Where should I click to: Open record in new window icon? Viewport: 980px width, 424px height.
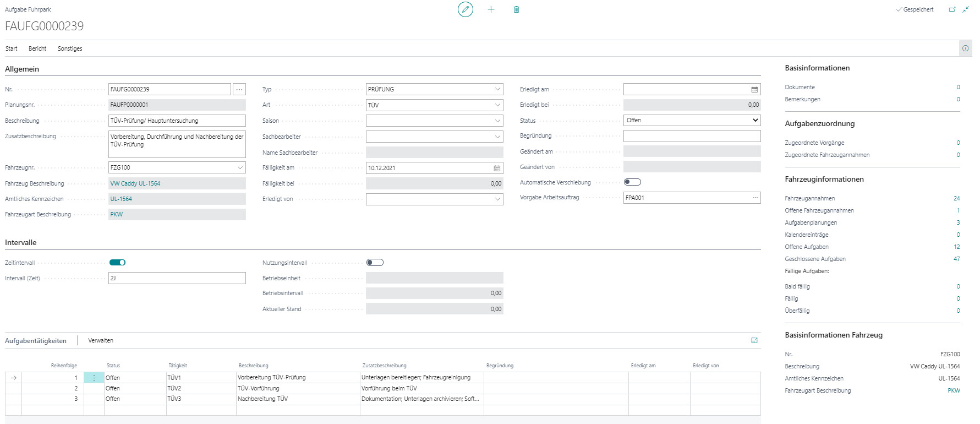[952, 9]
